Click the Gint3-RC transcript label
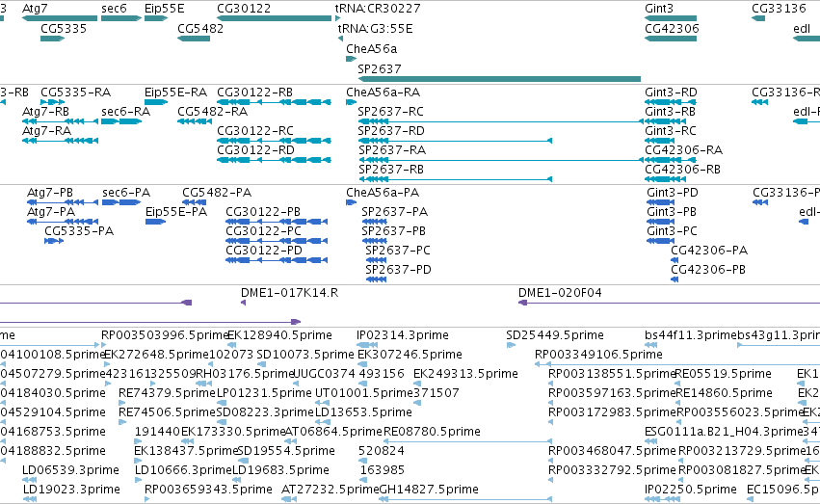This screenshot has width=820, height=504. click(x=671, y=131)
